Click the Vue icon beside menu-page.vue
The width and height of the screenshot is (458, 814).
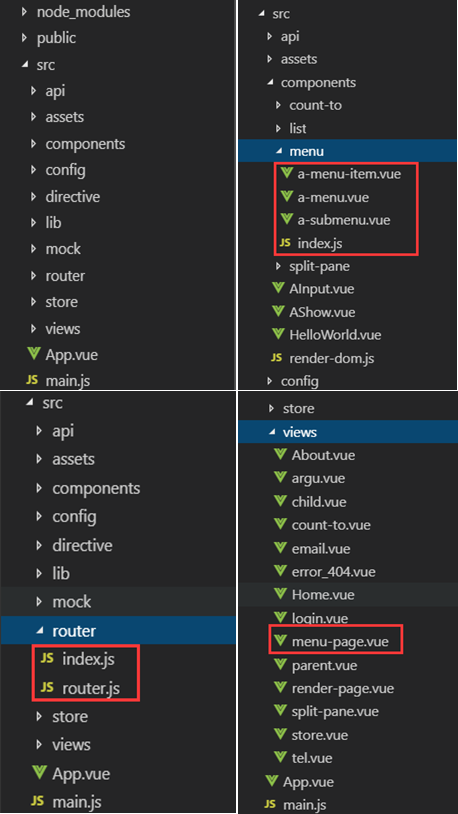pos(280,641)
